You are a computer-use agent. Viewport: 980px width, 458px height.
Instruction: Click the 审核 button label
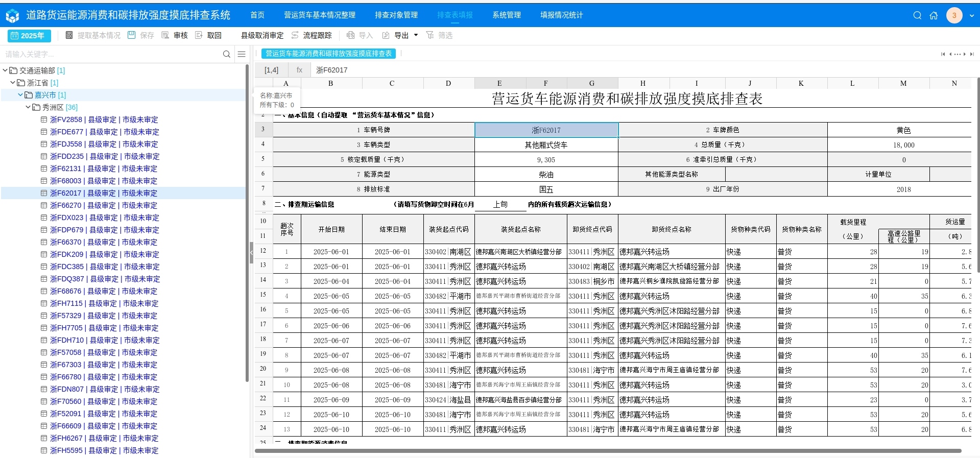tap(181, 35)
